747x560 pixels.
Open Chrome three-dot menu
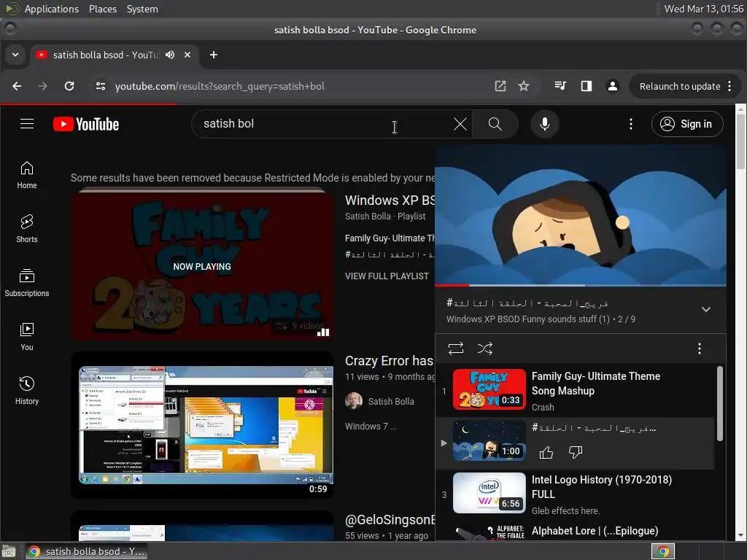click(x=729, y=86)
